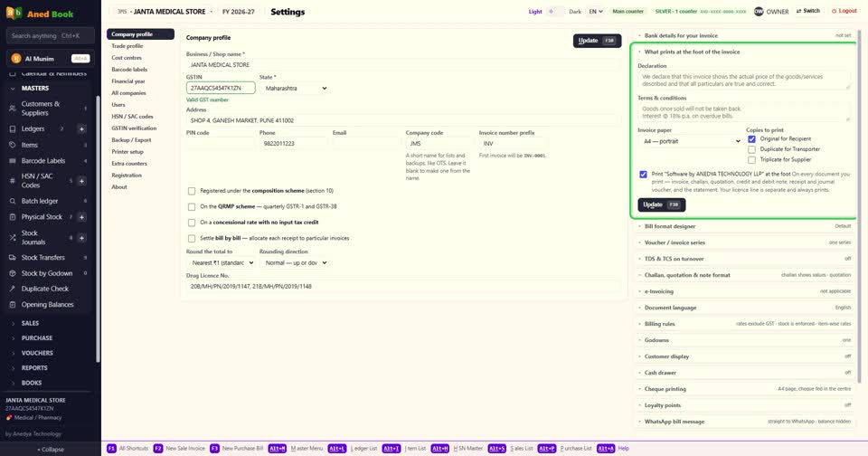
Task: Expand the Voucher / invoice series section
Action: (744, 242)
